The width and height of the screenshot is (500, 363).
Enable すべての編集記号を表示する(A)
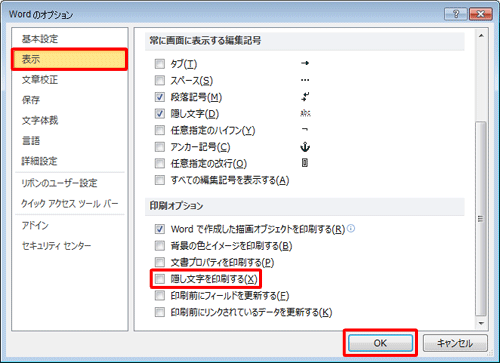pos(160,180)
